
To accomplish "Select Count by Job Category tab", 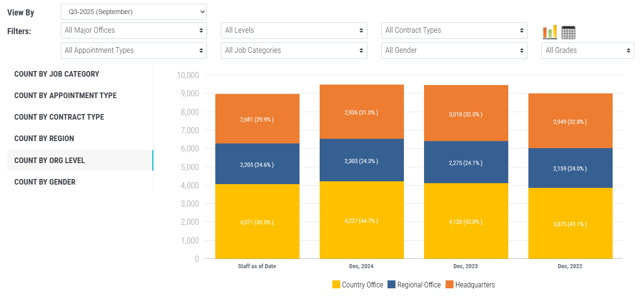I will [57, 74].
